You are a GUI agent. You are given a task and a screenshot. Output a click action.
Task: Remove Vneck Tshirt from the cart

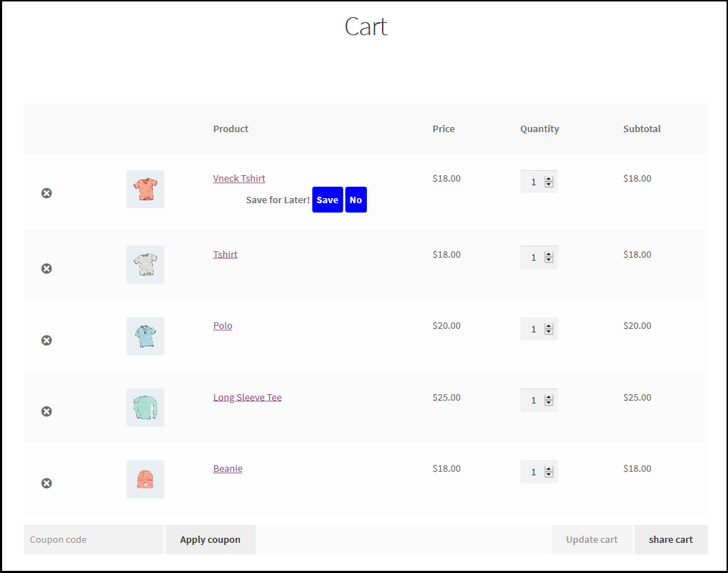[47, 193]
